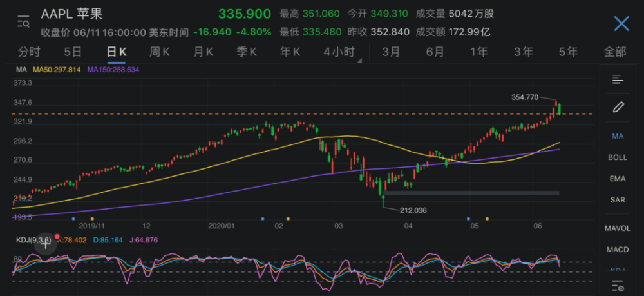The image size is (644, 296).
Task: Select the 年K chart tab
Action: tap(290, 52)
